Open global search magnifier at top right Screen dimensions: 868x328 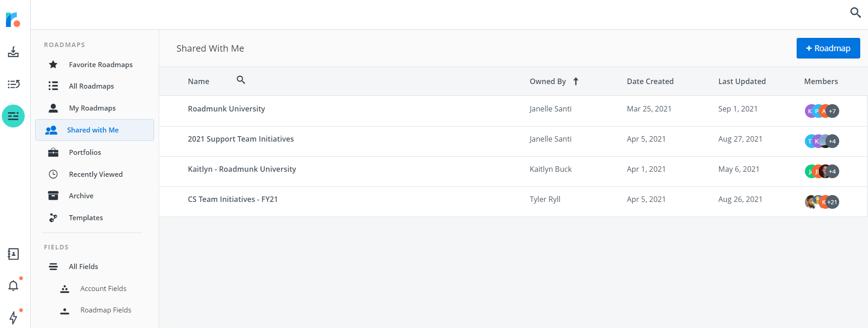(x=855, y=12)
